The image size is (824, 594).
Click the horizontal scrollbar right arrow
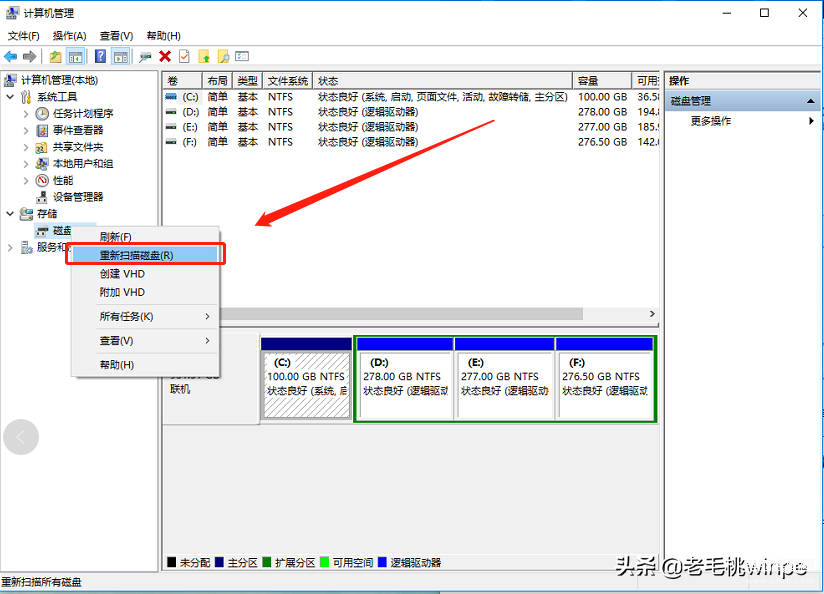click(x=652, y=314)
